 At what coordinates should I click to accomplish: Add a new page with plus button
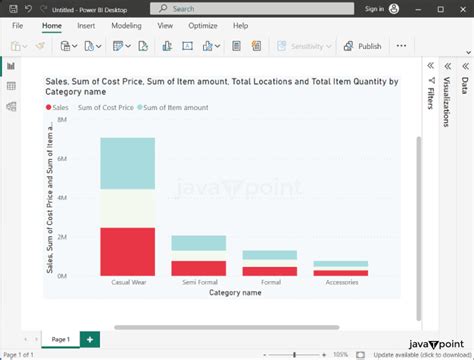90,339
